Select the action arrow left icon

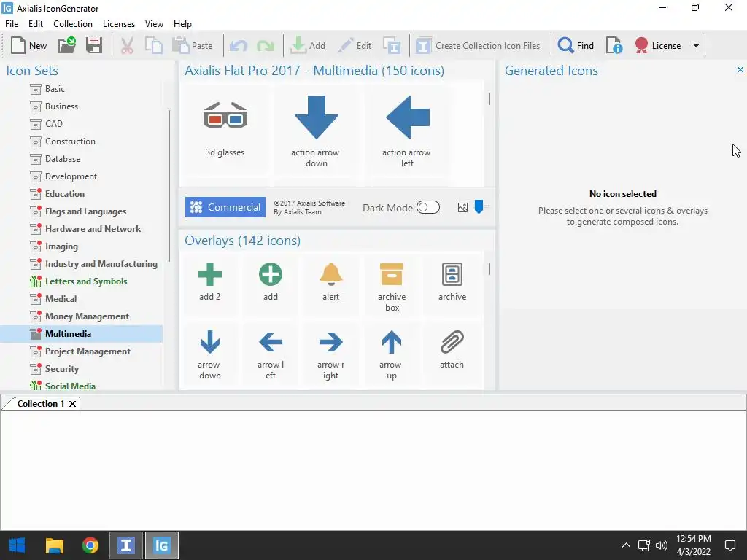coord(407,131)
